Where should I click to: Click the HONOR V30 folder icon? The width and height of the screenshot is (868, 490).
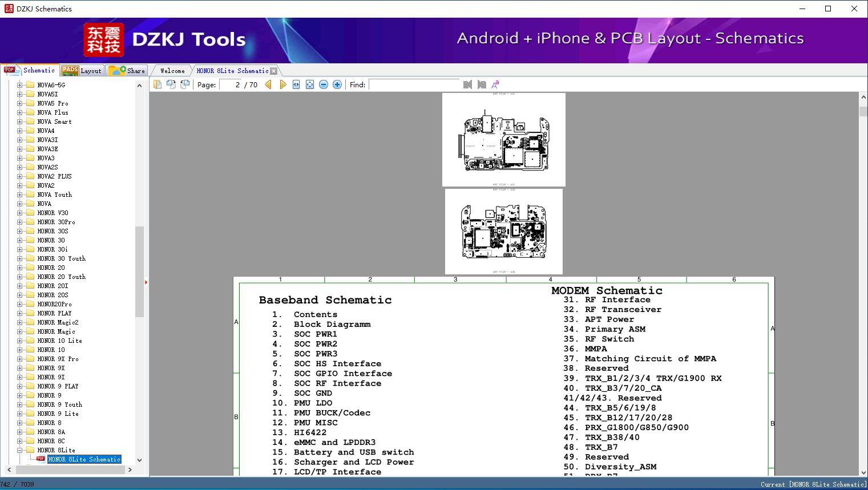30,213
